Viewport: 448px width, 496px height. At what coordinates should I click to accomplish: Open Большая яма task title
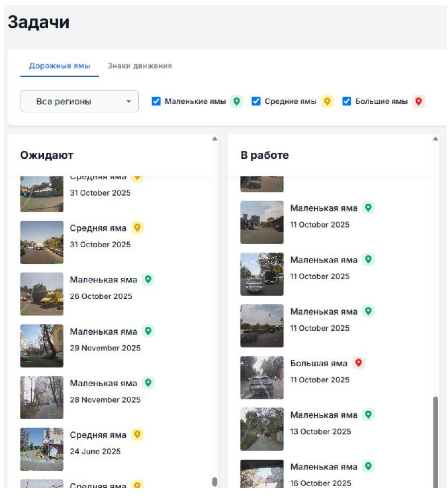pyautogui.click(x=319, y=364)
